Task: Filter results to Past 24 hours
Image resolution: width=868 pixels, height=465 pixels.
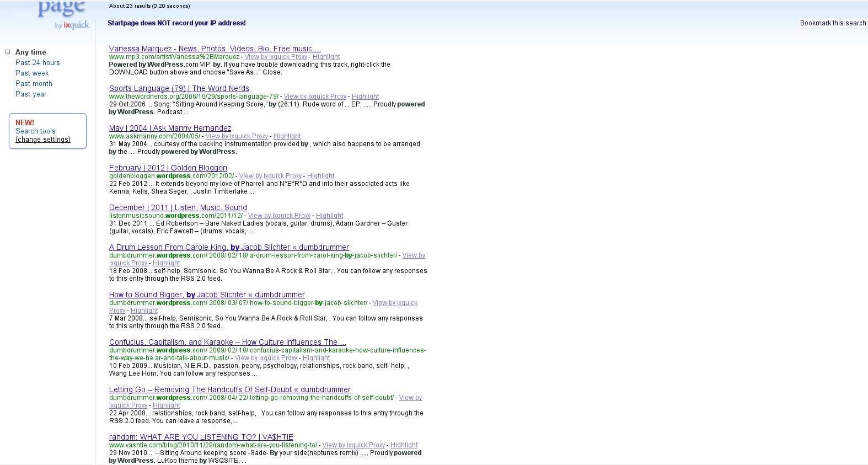Action: point(37,63)
